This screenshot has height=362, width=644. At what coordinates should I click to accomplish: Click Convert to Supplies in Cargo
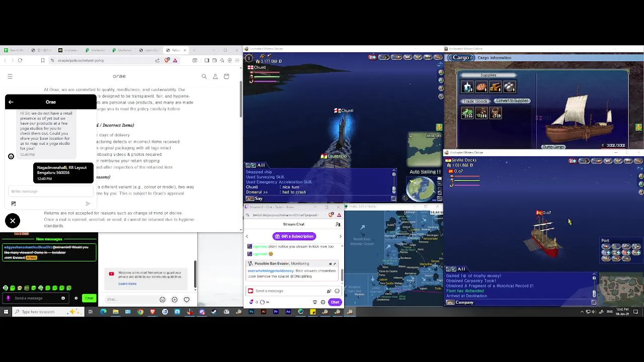pyautogui.click(x=512, y=101)
